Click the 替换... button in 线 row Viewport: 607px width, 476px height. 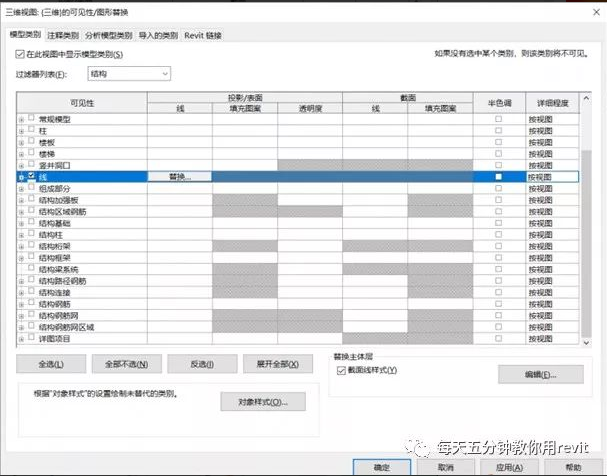click(x=180, y=177)
